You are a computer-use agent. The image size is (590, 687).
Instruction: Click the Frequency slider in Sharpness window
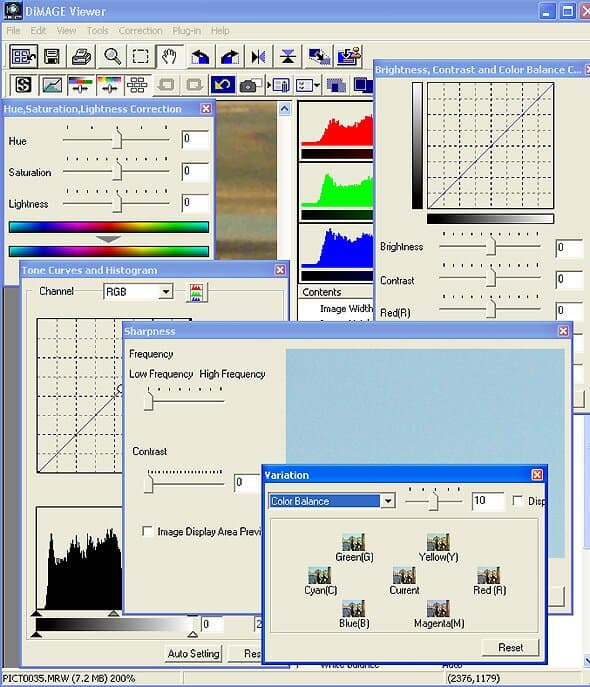148,400
